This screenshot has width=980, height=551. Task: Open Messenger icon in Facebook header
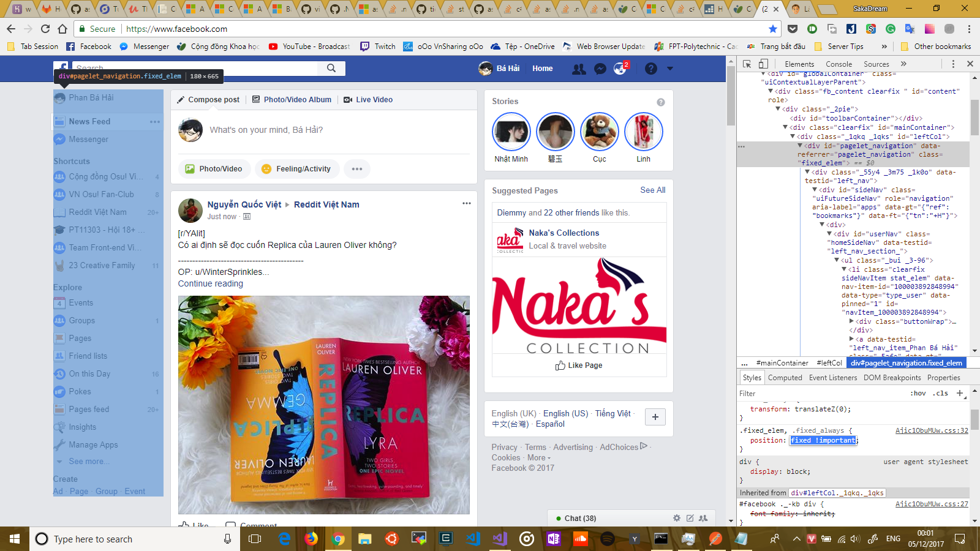(600, 69)
